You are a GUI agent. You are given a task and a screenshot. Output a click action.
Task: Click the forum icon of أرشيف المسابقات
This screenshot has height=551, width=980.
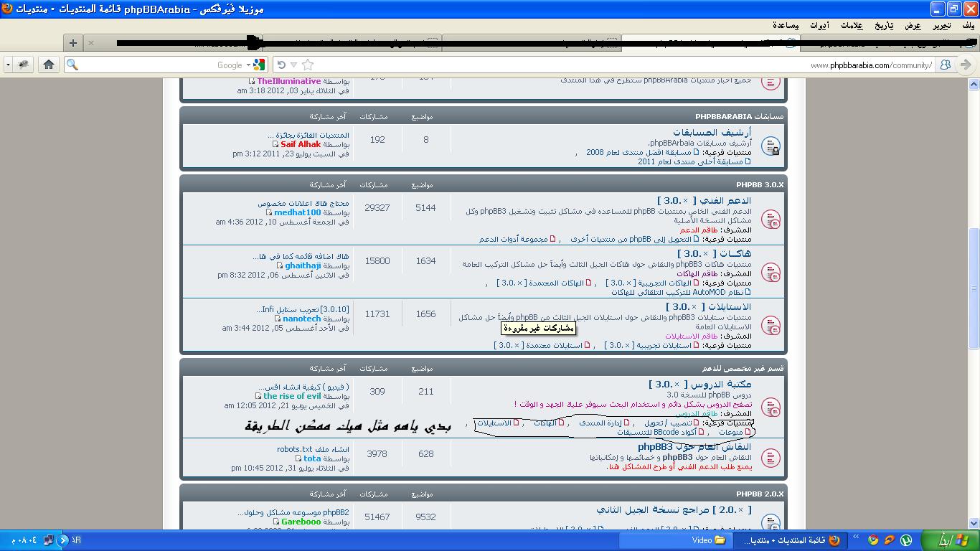pyautogui.click(x=771, y=146)
